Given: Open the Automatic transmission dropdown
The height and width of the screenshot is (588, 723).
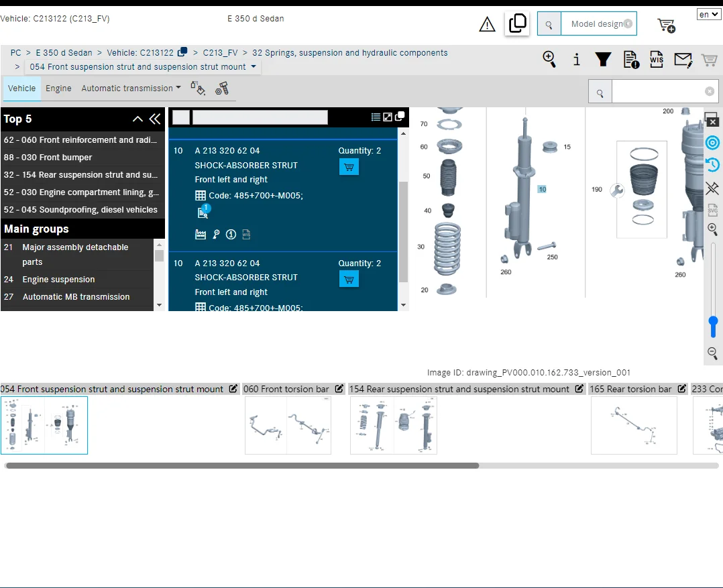Looking at the screenshot, I should tap(131, 88).
